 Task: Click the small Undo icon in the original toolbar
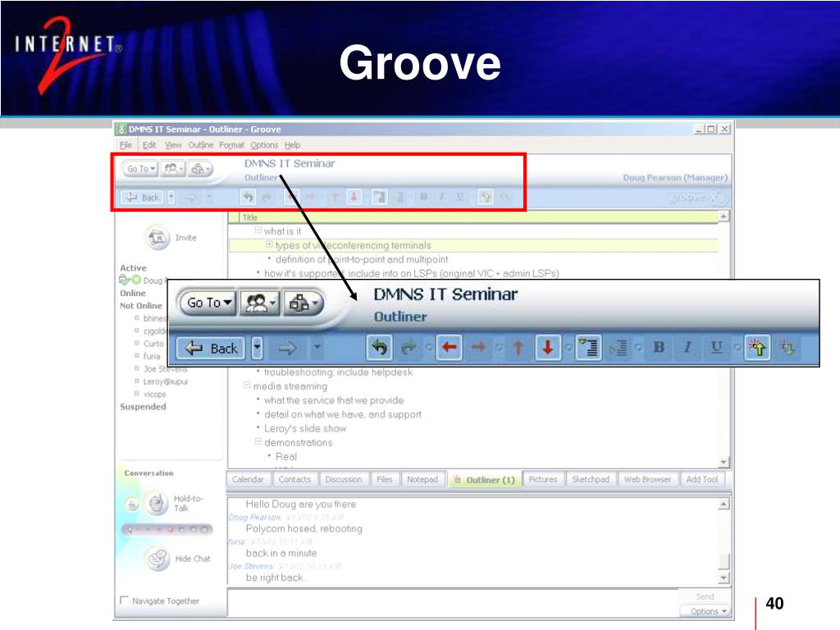tap(248, 197)
